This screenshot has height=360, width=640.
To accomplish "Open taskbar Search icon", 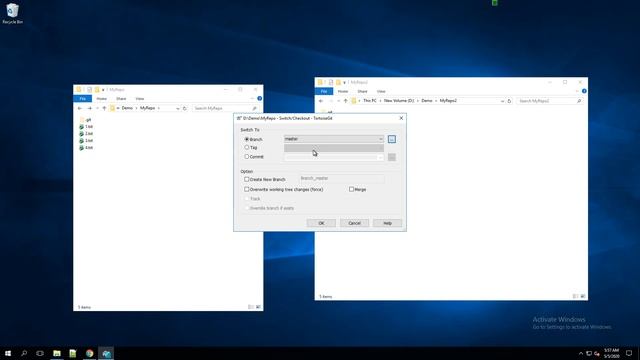I will click(24, 353).
